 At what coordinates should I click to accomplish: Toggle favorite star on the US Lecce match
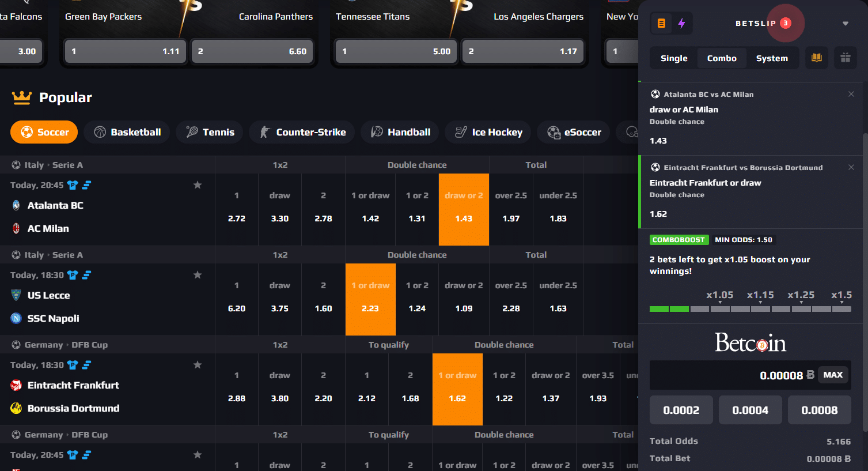(x=197, y=275)
